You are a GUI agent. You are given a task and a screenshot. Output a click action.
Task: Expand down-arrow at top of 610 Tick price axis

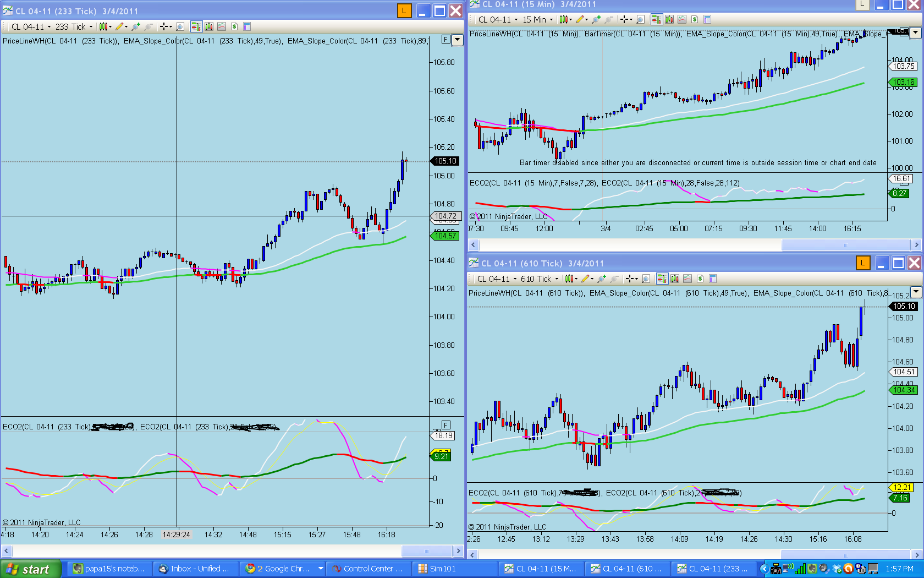(x=916, y=292)
